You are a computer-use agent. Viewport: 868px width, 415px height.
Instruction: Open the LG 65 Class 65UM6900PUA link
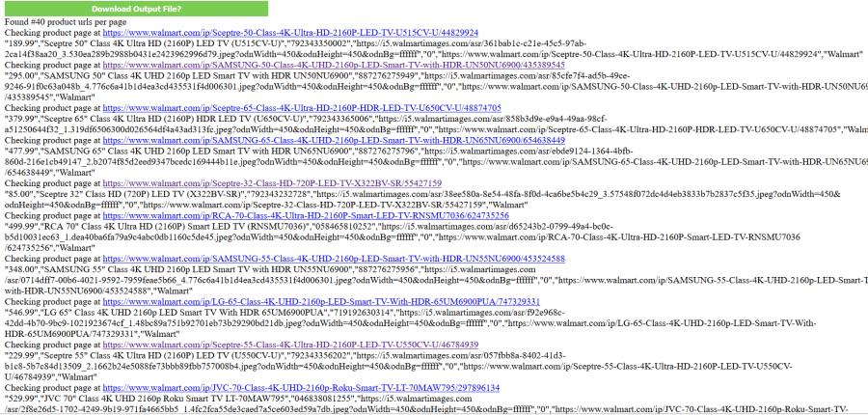click(321, 302)
